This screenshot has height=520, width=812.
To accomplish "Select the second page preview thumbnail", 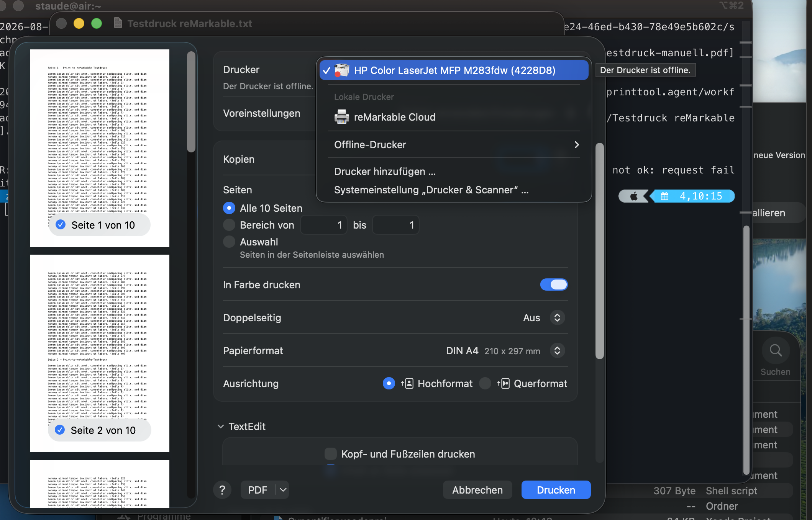I will 100,353.
